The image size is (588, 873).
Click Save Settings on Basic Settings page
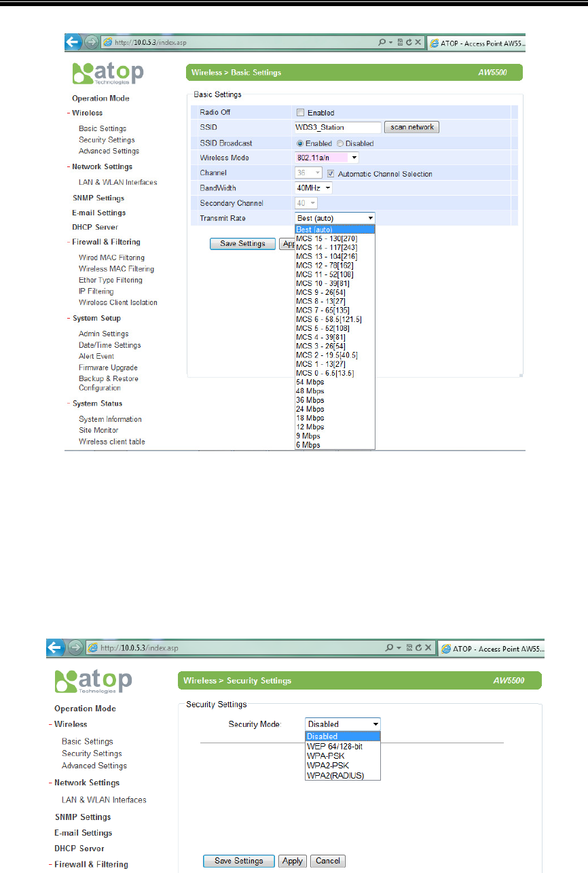(242, 244)
